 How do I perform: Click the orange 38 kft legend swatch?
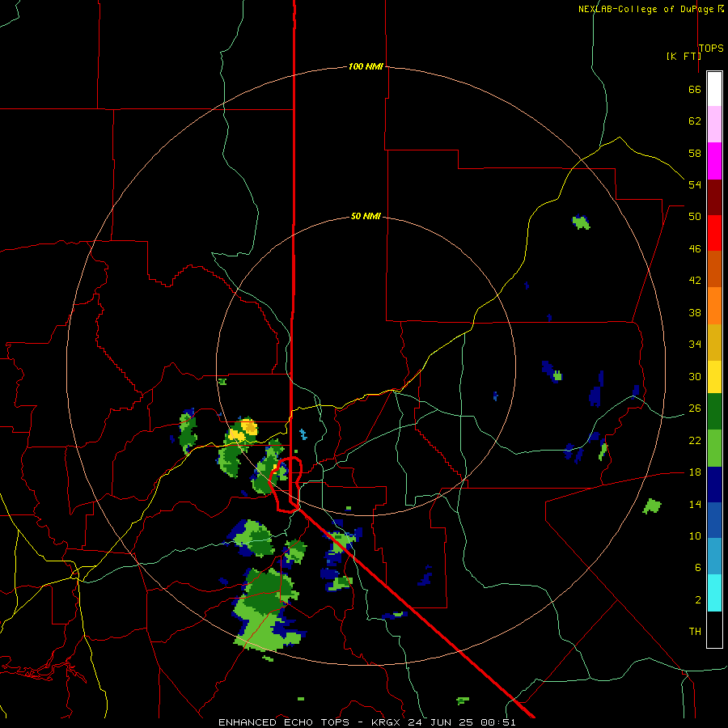[714, 306]
